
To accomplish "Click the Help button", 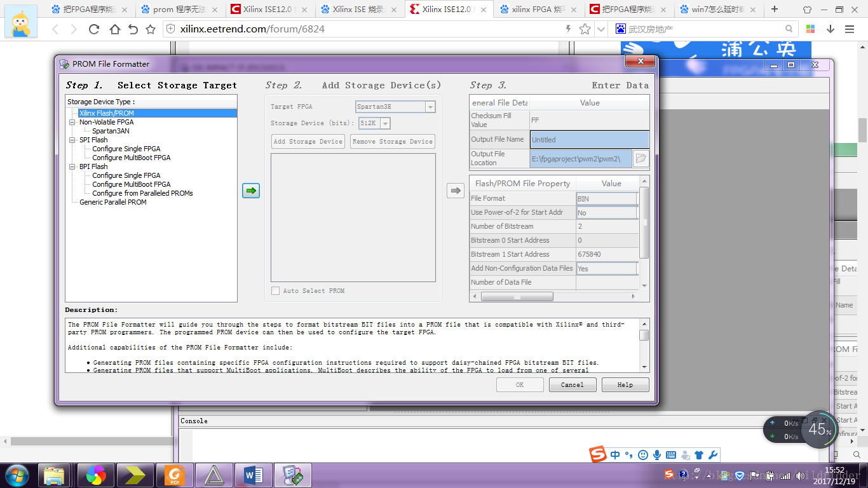I will tap(625, 384).
